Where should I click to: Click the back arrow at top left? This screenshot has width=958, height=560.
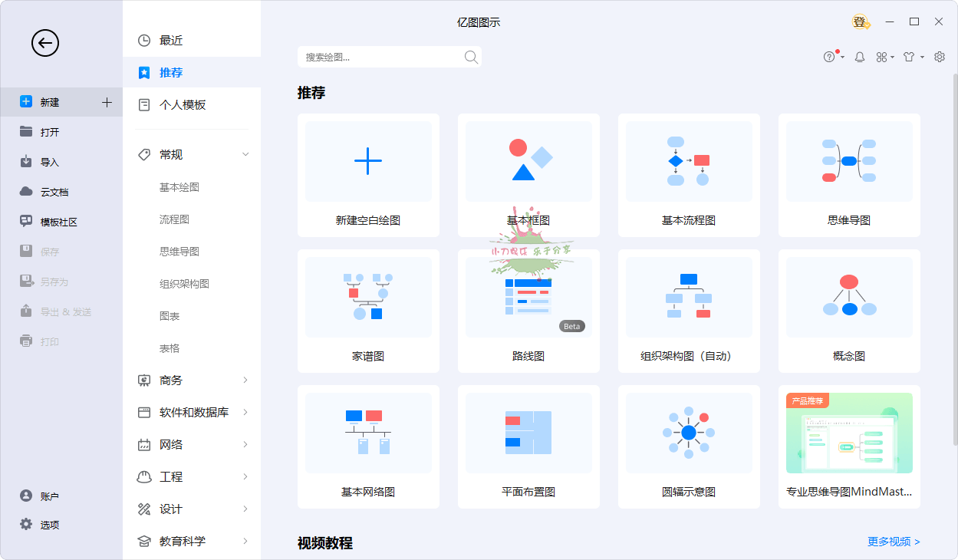pos(44,43)
